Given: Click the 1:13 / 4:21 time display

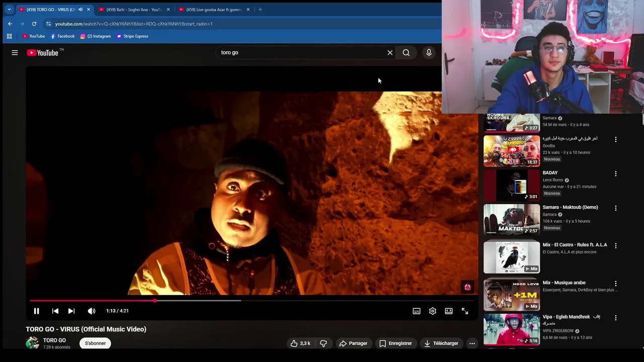Looking at the screenshot, I should pyautogui.click(x=117, y=311).
